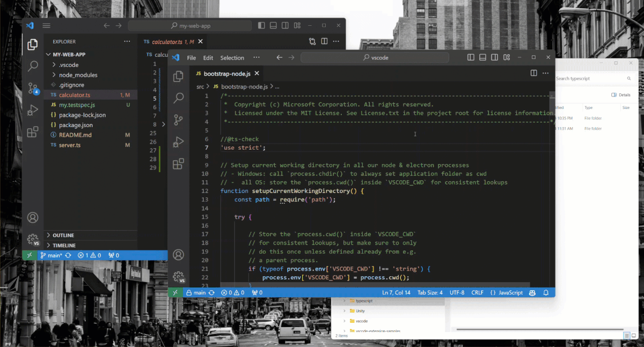This screenshot has width=644, height=347.
Task: Open Accounts icon in the front vscode window
Action: coord(178,255)
